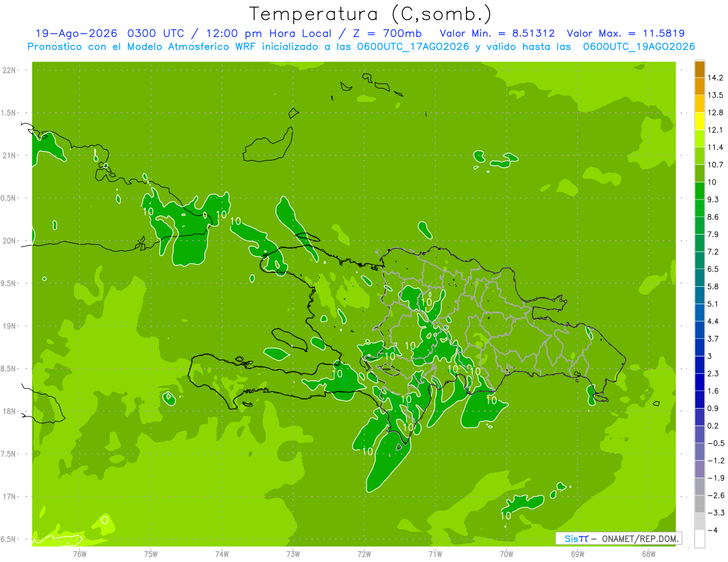728x562 pixels.
Task: Click the "74W" longitude label
Action: point(221,554)
